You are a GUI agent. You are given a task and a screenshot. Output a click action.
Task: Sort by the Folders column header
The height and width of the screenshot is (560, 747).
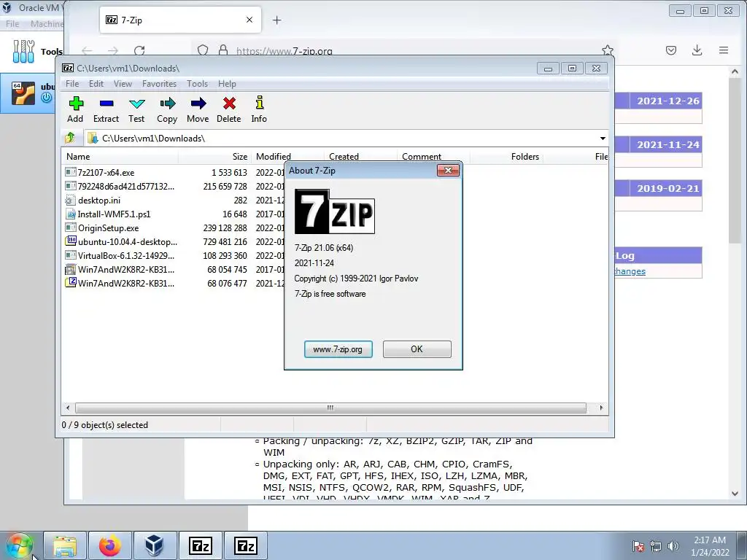point(506,157)
